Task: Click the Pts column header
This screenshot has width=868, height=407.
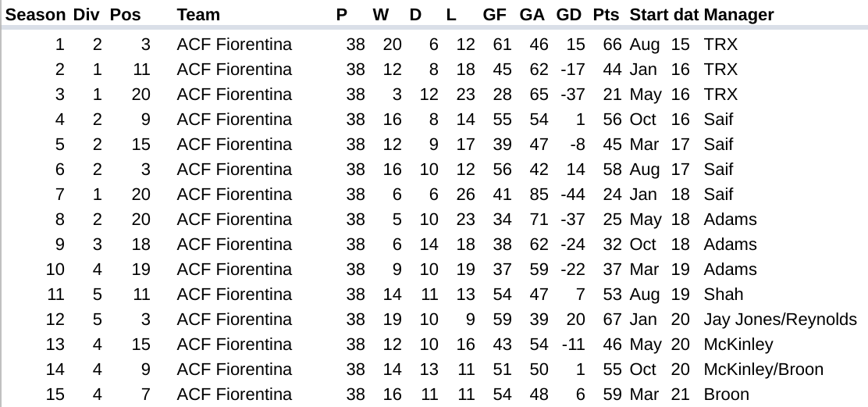Action: (606, 15)
